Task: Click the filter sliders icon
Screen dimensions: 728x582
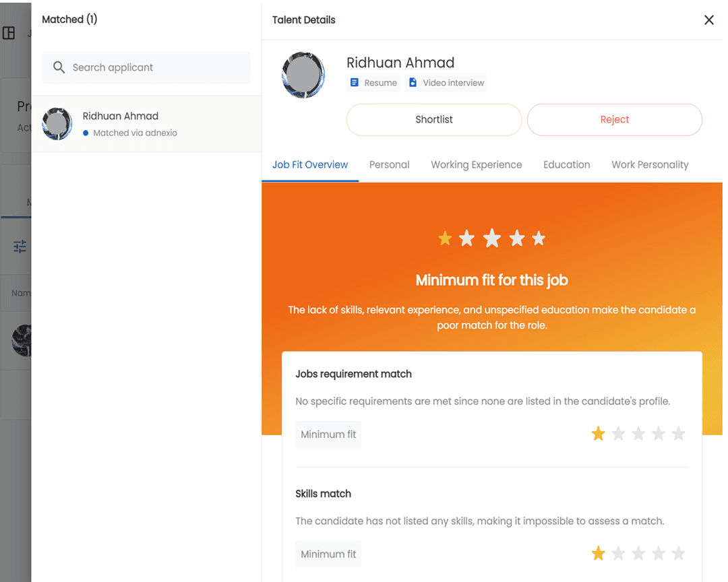Action: coord(20,247)
